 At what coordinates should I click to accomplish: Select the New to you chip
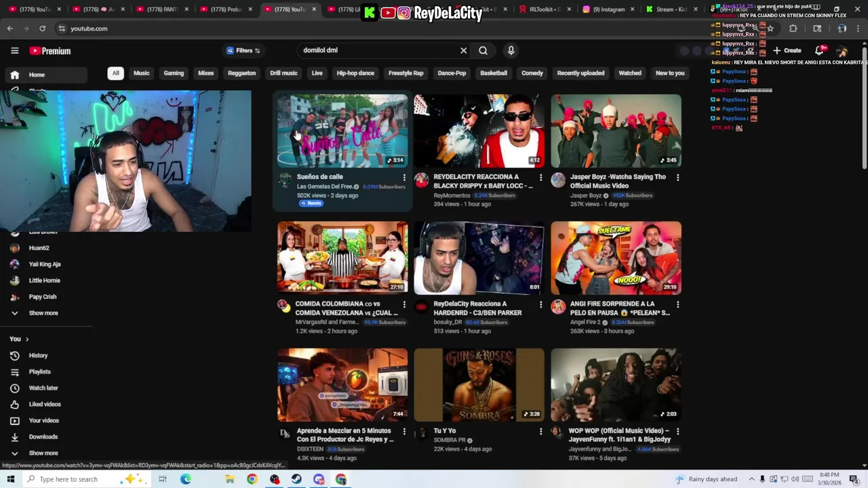click(670, 73)
